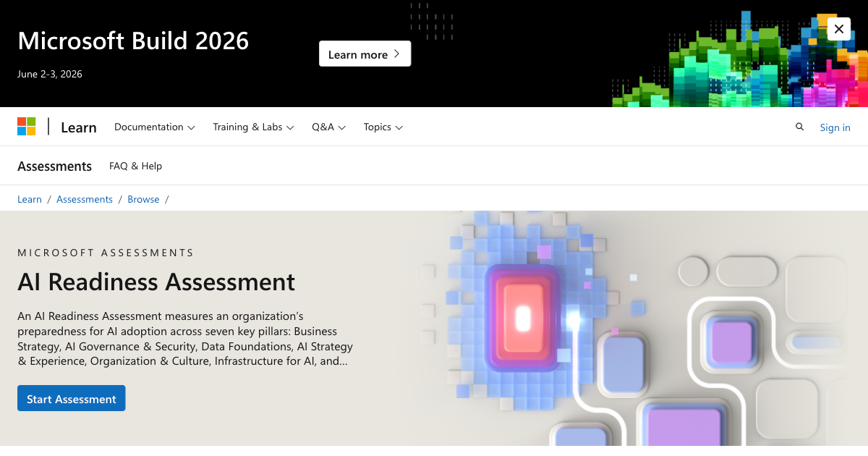Image resolution: width=868 pixels, height=456 pixels.
Task: Click the MICROSOFT ASSESSMENTS label
Action: coord(106,253)
